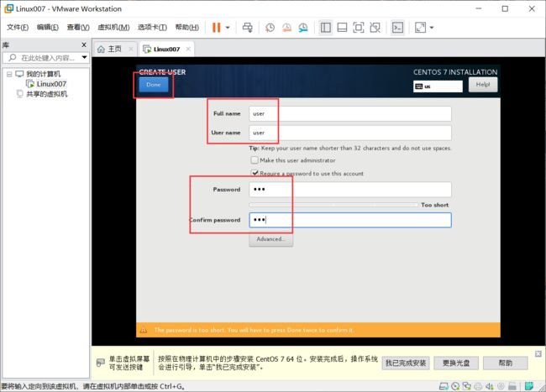Collapse the 我的计算机 tree node
The image size is (546, 392).
[x=9, y=74]
